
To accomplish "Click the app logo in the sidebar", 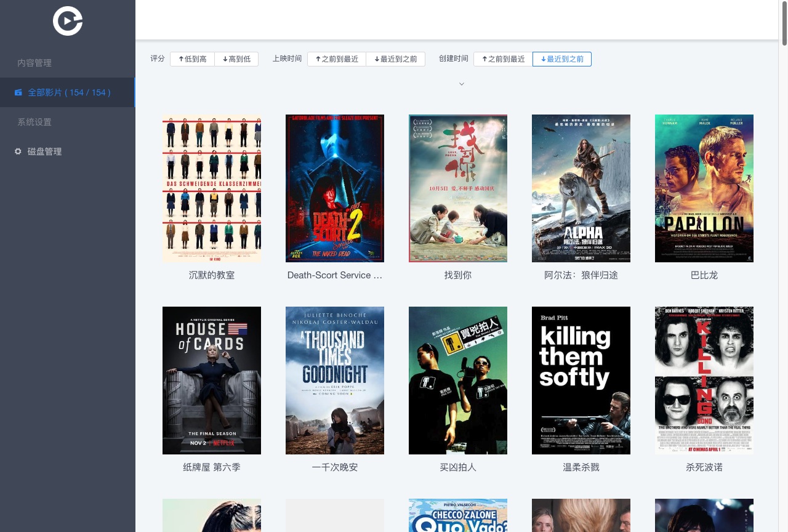I will 68,21.
